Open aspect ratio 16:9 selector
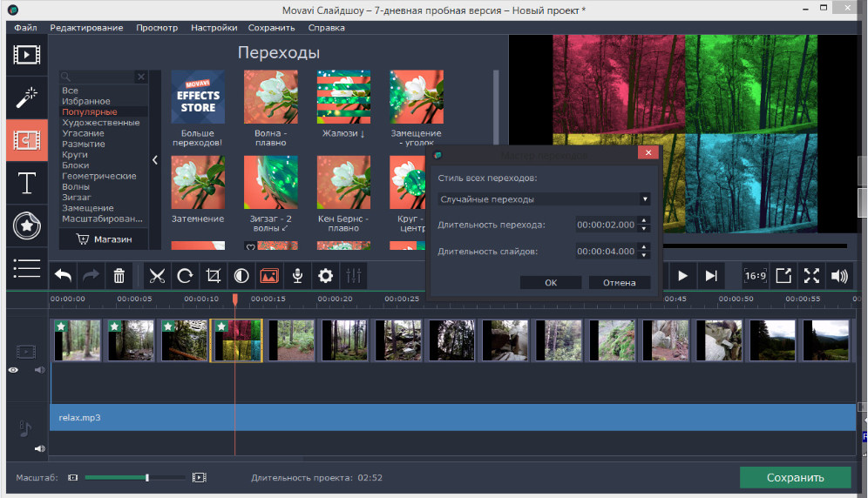The width and height of the screenshot is (868, 498). pyautogui.click(x=755, y=276)
